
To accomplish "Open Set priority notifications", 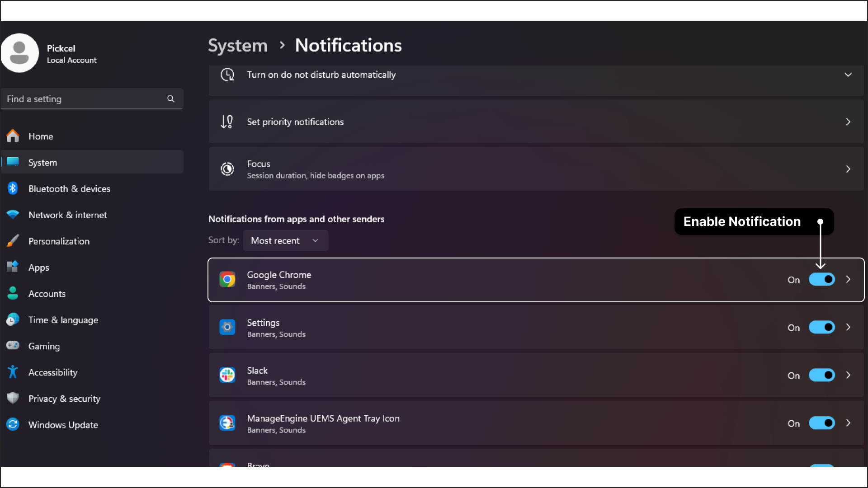I will click(535, 122).
